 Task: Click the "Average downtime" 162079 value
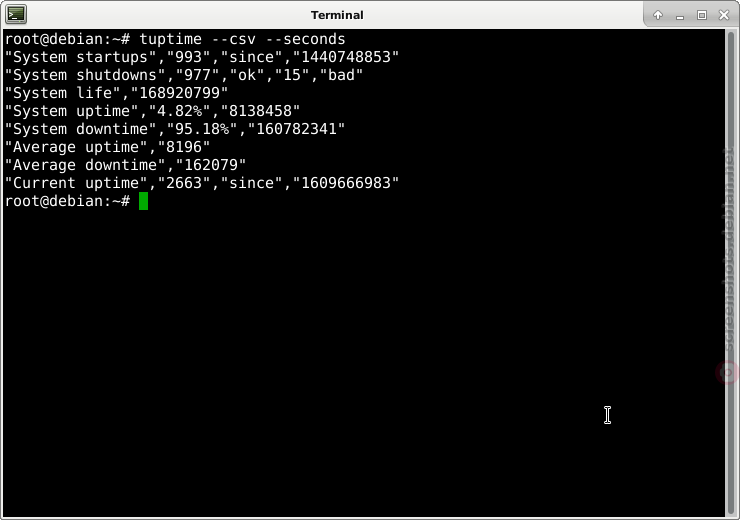[210, 165]
